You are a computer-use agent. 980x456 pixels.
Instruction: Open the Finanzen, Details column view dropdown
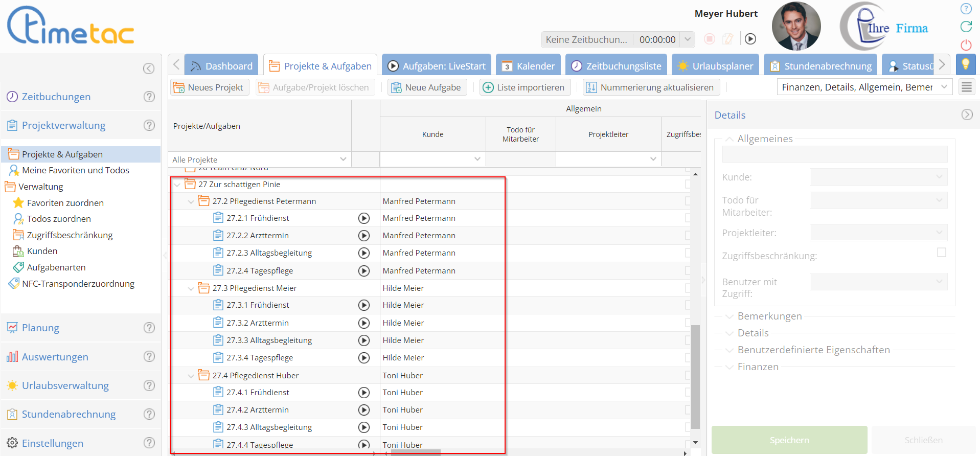tap(944, 87)
